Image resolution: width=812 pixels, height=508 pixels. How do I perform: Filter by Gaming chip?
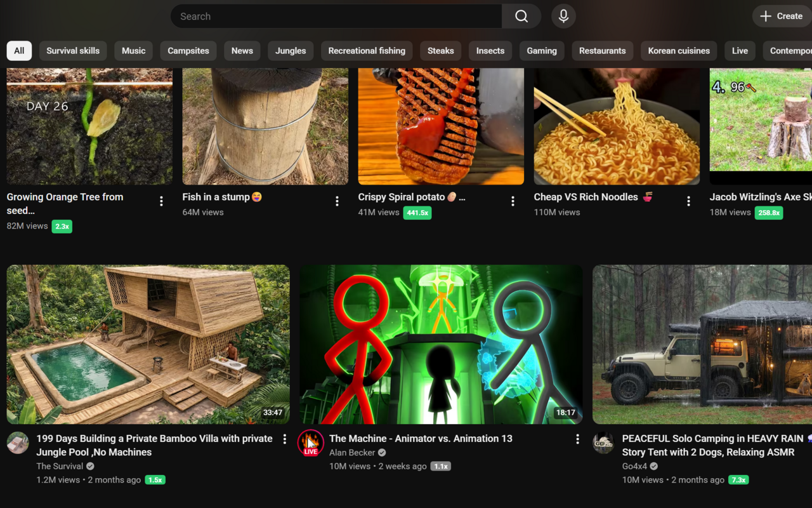(542, 51)
